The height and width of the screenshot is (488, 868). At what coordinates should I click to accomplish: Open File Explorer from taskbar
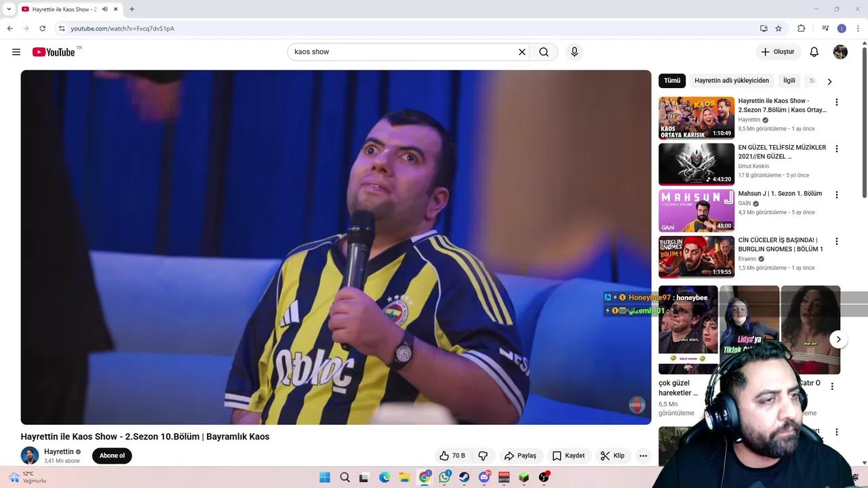point(404,478)
